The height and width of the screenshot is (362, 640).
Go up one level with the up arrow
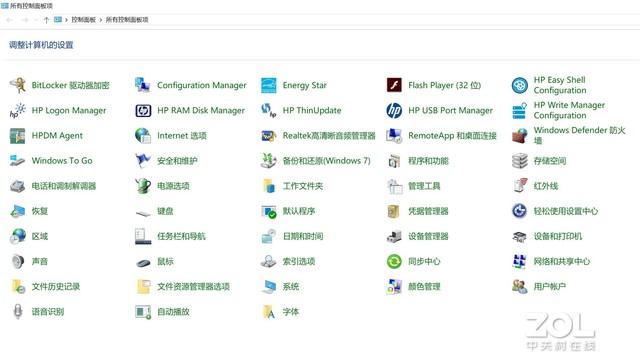46,20
